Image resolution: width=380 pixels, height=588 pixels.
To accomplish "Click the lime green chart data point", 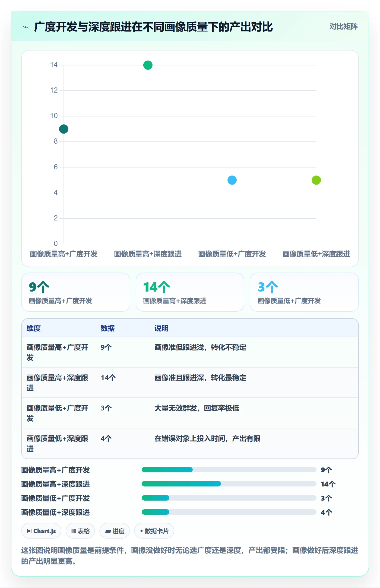I will pyautogui.click(x=316, y=180).
